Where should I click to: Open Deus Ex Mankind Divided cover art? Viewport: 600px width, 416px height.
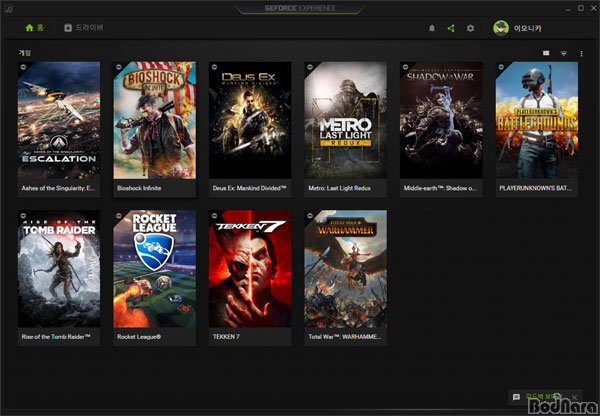coord(250,120)
